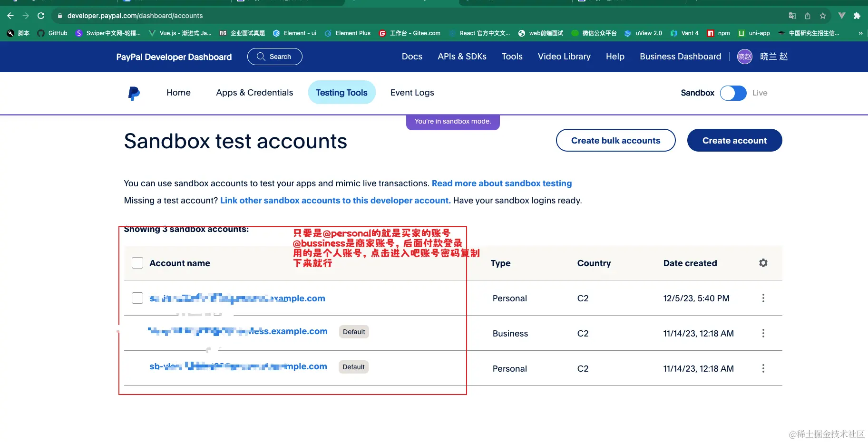Open the Element - ui bookmark

pyautogui.click(x=294, y=33)
